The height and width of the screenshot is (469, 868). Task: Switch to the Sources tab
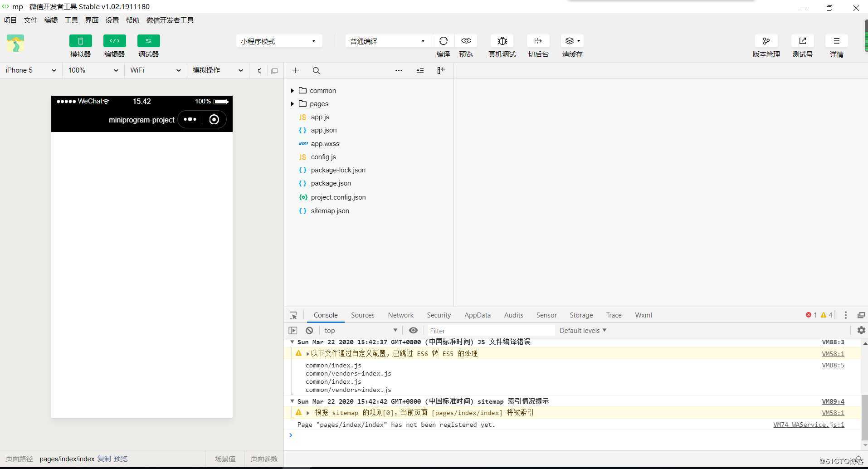point(363,315)
